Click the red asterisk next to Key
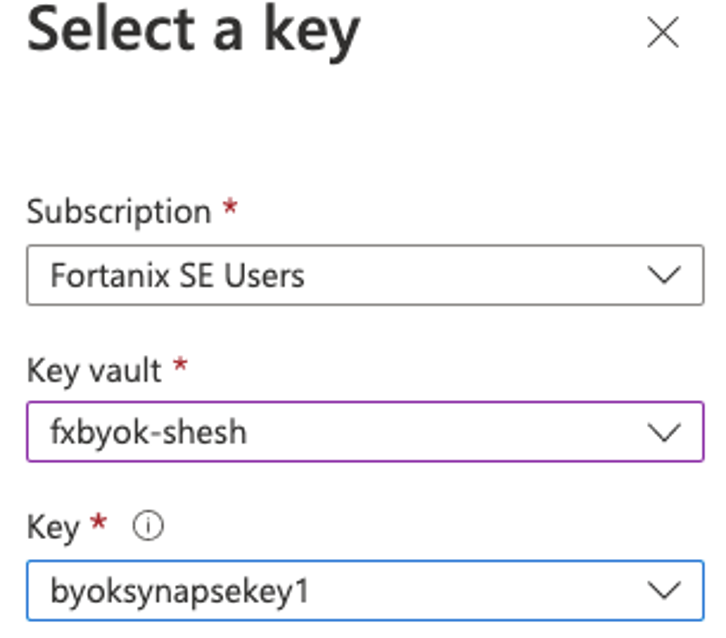 pyautogui.click(x=99, y=522)
